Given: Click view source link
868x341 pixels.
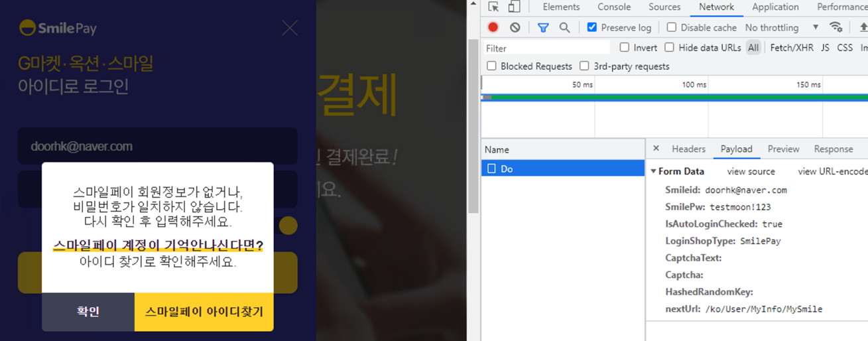Looking at the screenshot, I should [751, 171].
